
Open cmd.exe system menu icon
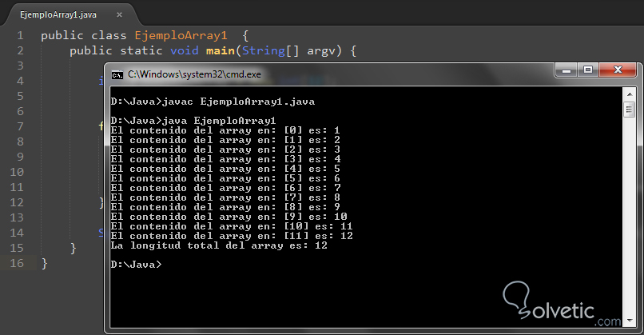pos(117,75)
